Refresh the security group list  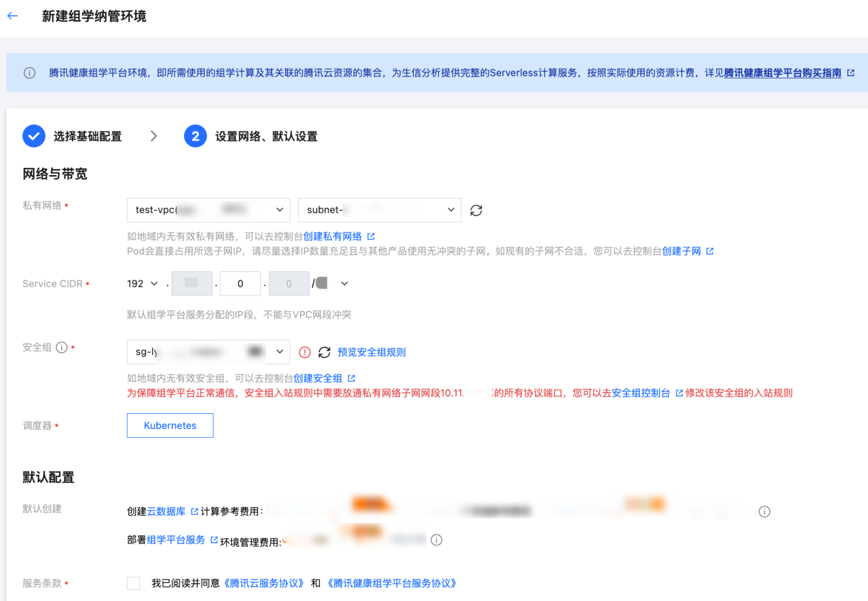tap(325, 352)
